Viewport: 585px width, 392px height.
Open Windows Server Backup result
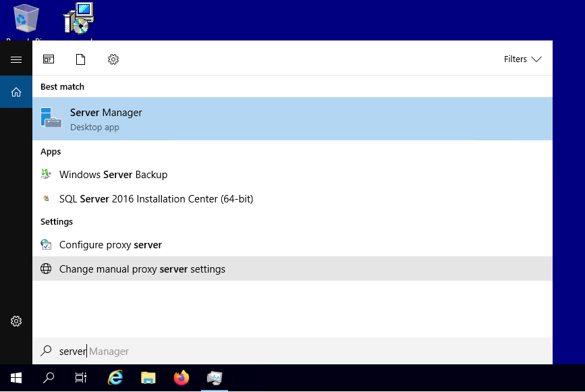[292, 175]
